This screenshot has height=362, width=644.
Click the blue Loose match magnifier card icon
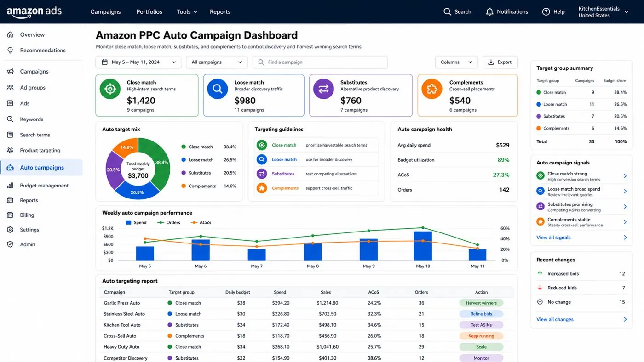point(218,89)
